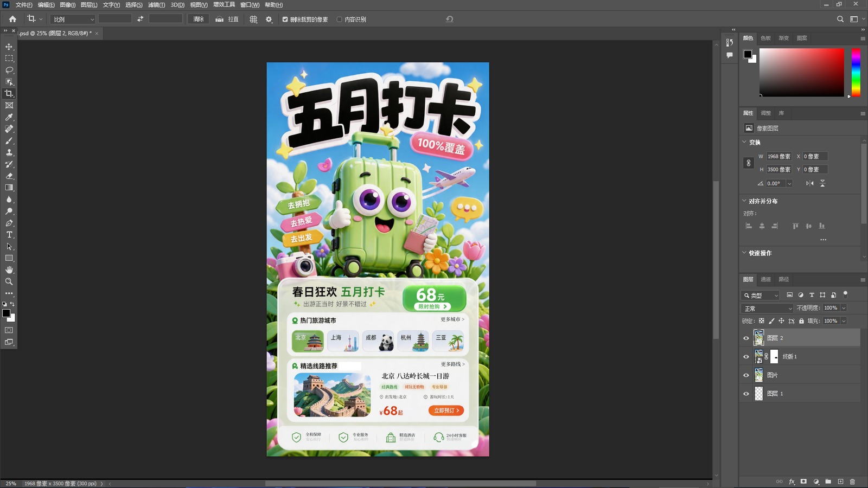Toggle 删除裁剪的像素 checkbox

285,20
